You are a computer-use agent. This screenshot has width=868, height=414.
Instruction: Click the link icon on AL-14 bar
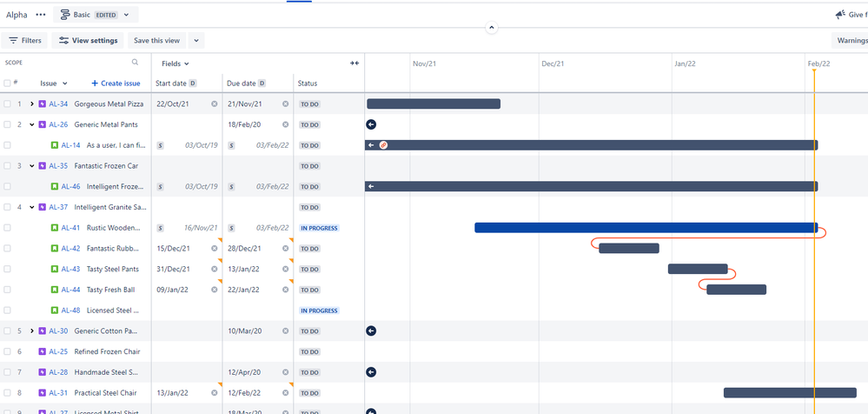[x=383, y=145]
